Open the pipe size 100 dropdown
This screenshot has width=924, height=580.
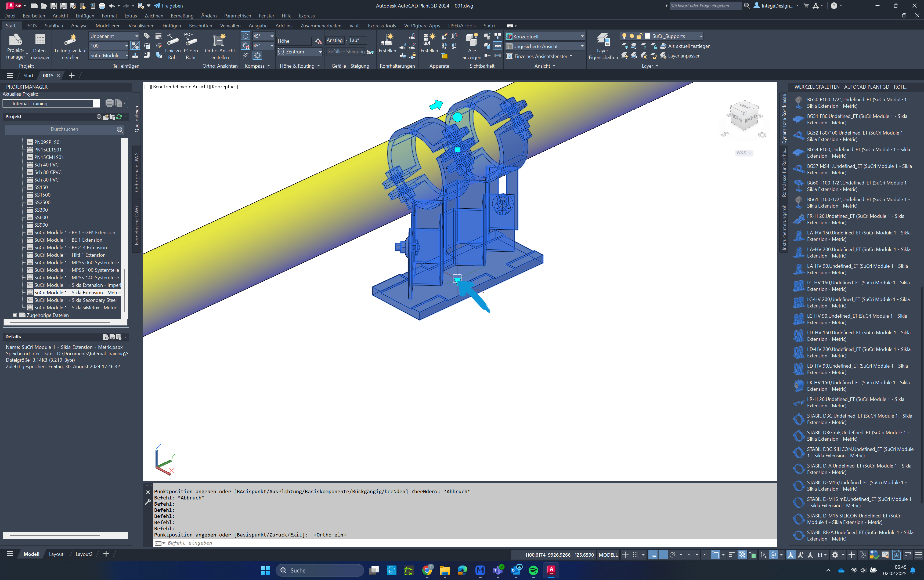coord(109,46)
